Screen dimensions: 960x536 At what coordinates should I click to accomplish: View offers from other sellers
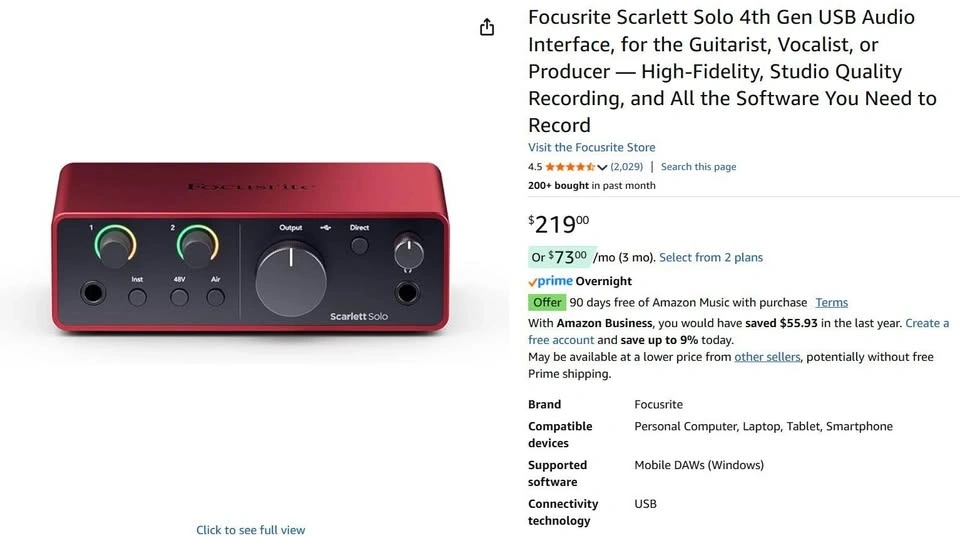coord(767,357)
